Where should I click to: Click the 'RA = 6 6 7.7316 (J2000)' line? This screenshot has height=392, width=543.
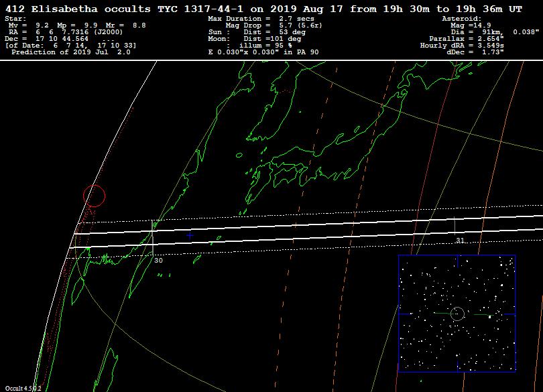click(66, 32)
